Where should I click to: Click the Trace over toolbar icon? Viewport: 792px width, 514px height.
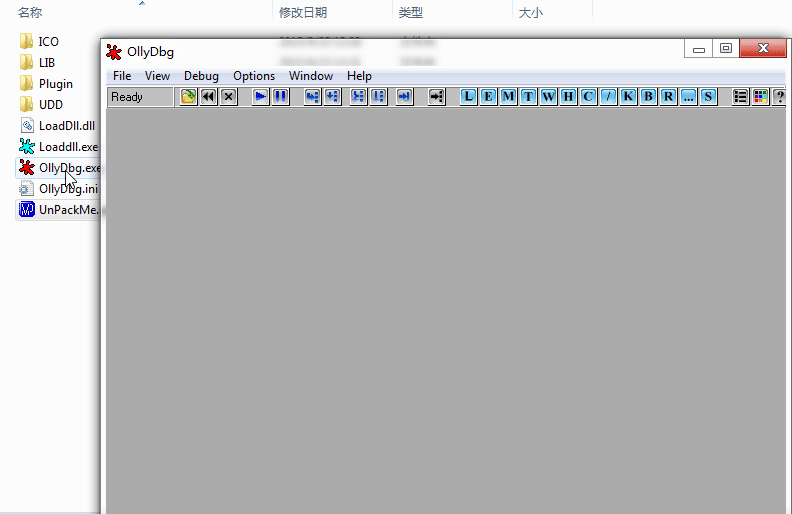(x=378, y=96)
